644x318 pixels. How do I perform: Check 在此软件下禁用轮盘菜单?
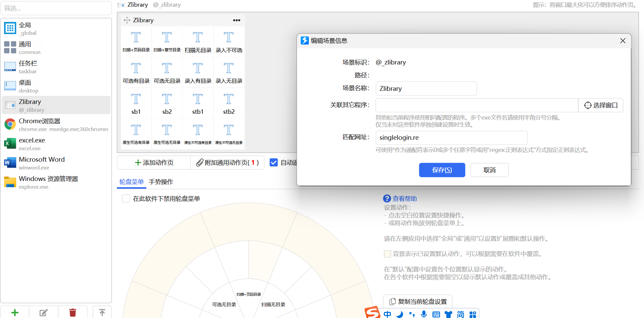[126, 198]
